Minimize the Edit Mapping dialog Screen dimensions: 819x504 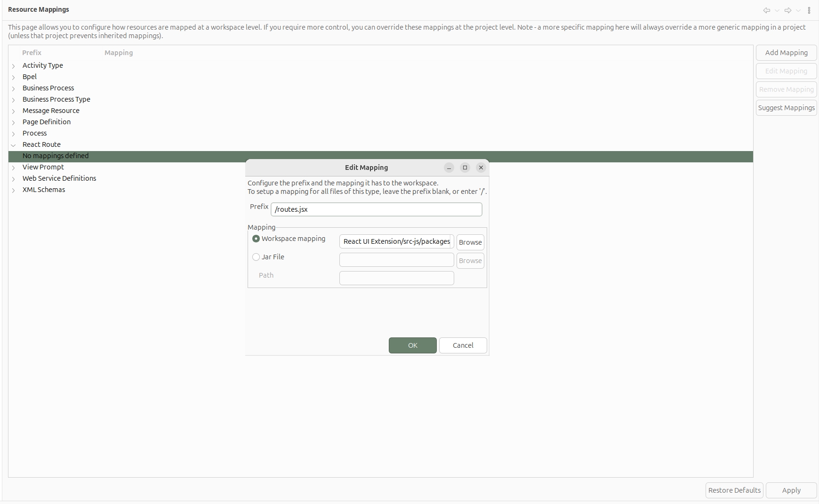pyautogui.click(x=449, y=168)
